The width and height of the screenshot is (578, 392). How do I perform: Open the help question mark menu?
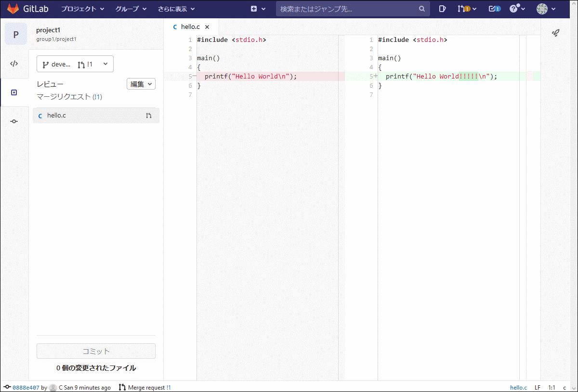point(517,9)
